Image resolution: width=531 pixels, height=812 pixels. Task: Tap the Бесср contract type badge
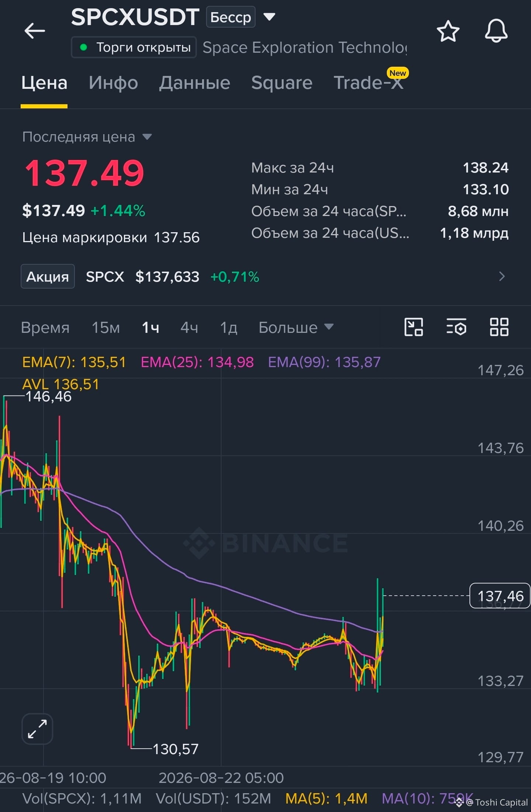click(x=231, y=17)
